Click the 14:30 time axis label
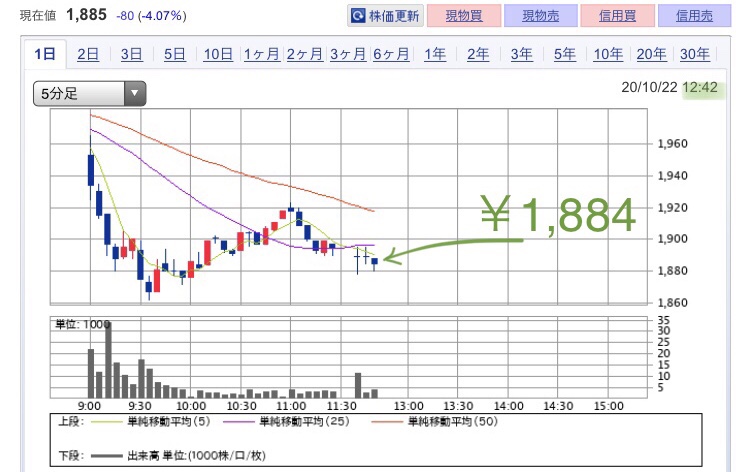Screen dimensions: 736x472 [558, 406]
